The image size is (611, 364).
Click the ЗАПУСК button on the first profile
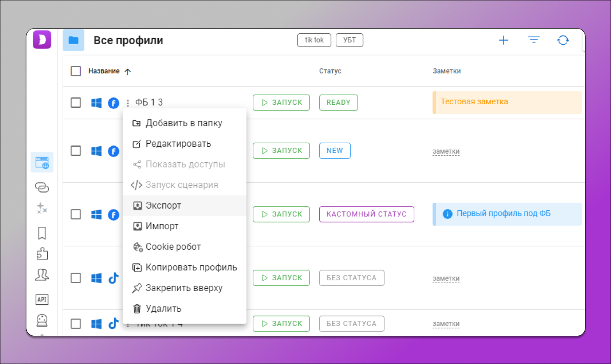point(281,103)
